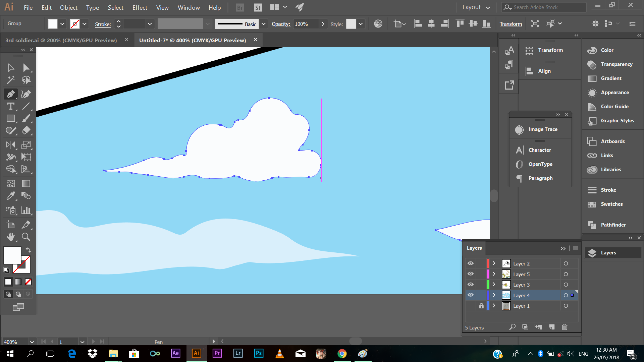The height and width of the screenshot is (362, 644).
Task: Open the File menu
Action: click(x=28, y=7)
